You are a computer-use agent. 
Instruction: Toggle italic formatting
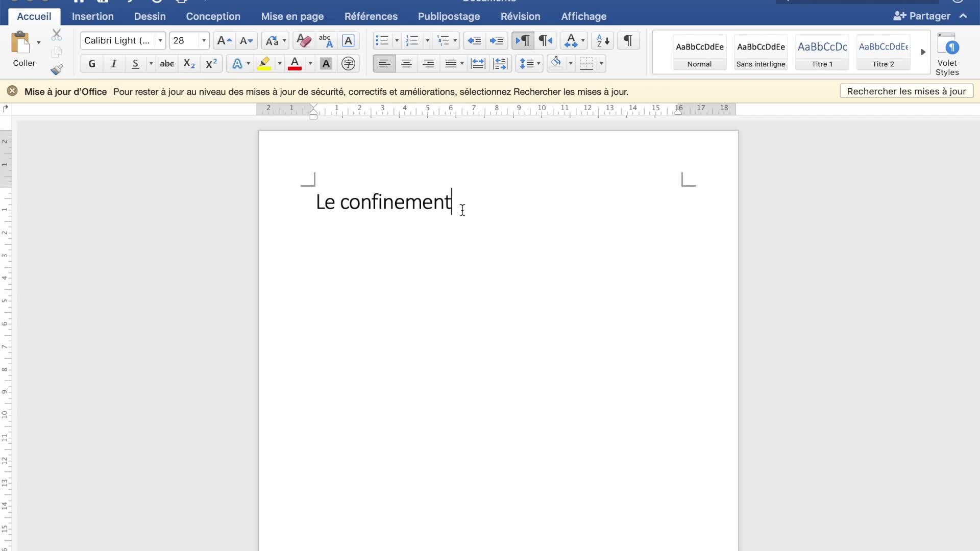point(114,64)
